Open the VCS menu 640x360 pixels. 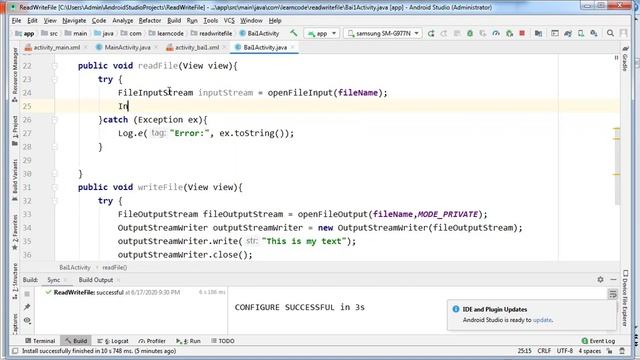point(229,20)
